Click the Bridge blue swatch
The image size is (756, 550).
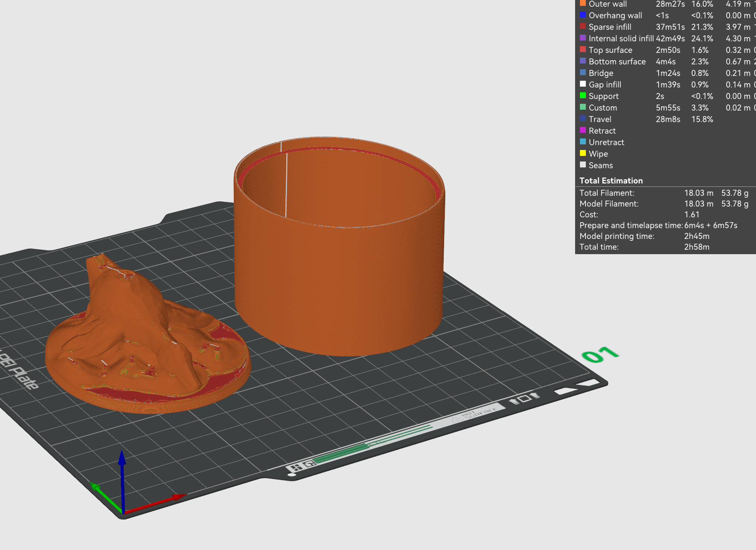(583, 73)
